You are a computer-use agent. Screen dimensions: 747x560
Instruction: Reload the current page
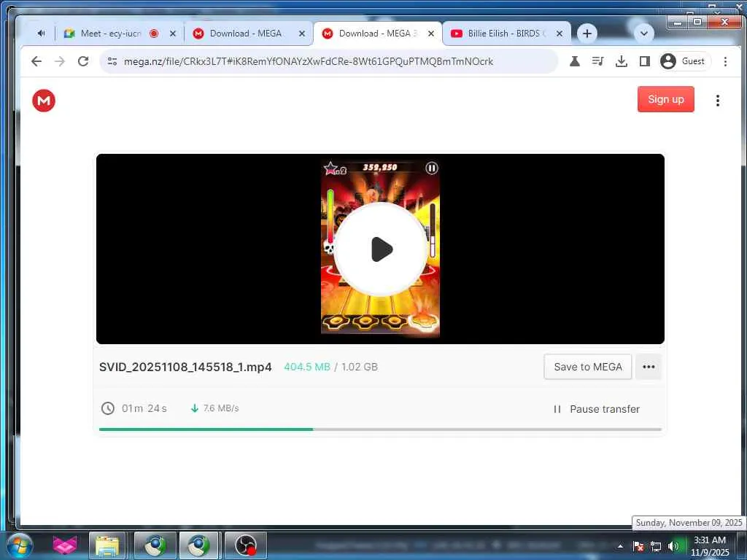coord(83,61)
